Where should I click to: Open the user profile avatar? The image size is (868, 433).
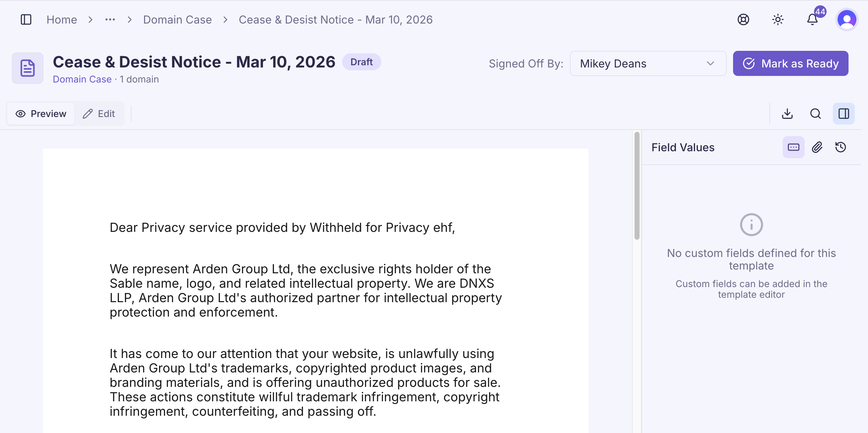[x=846, y=19]
